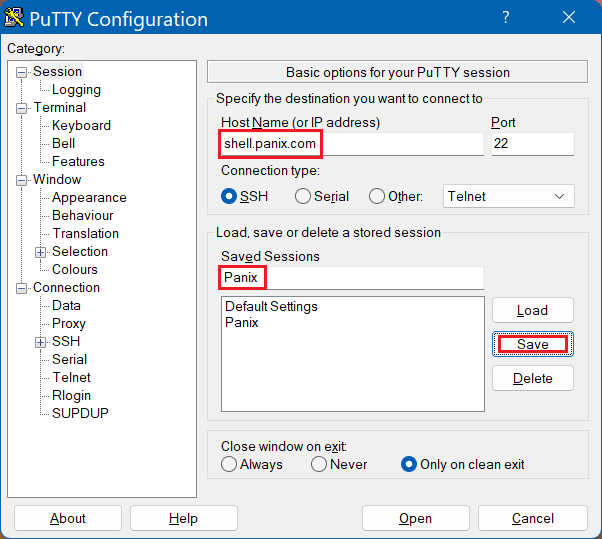Select Logging in the category tree
Screen dimensions: 602x539
pos(76,90)
